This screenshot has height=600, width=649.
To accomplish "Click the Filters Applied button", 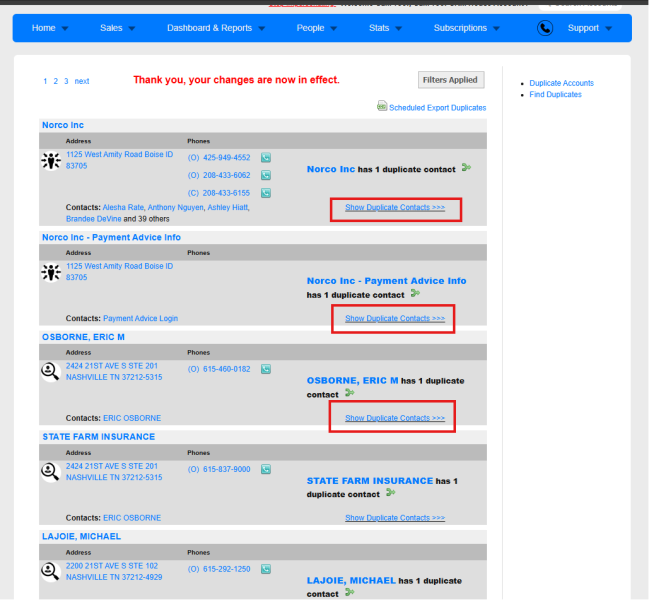I will tap(451, 80).
